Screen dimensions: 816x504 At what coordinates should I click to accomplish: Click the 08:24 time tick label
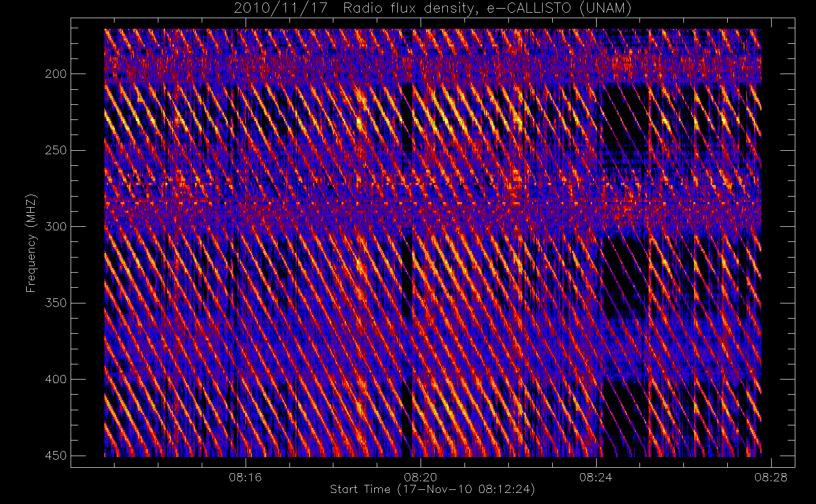pos(596,477)
